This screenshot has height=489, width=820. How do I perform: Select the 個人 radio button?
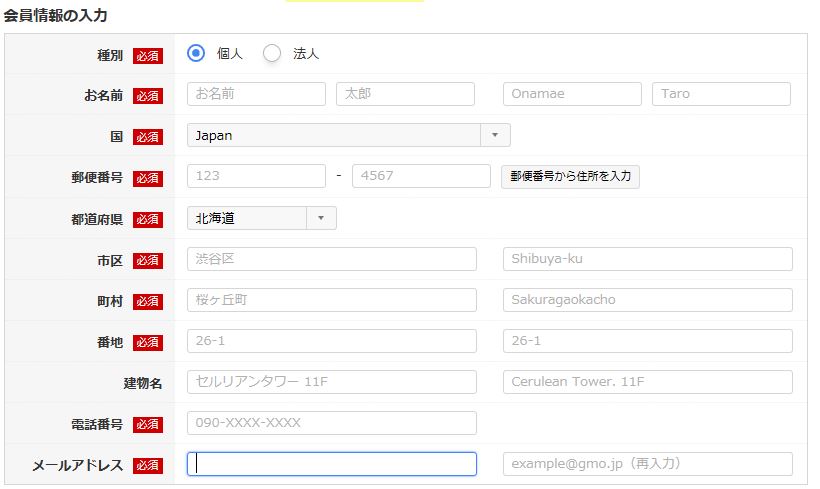pyautogui.click(x=196, y=53)
